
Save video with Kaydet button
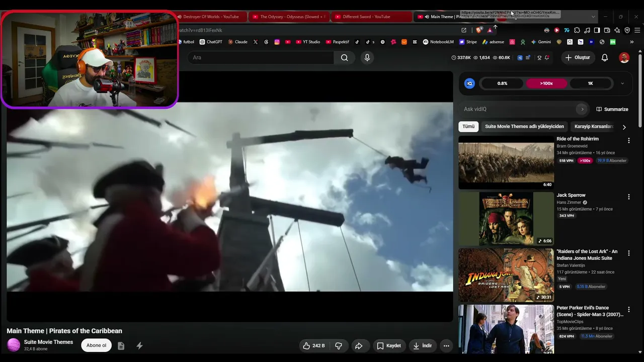pos(389,346)
